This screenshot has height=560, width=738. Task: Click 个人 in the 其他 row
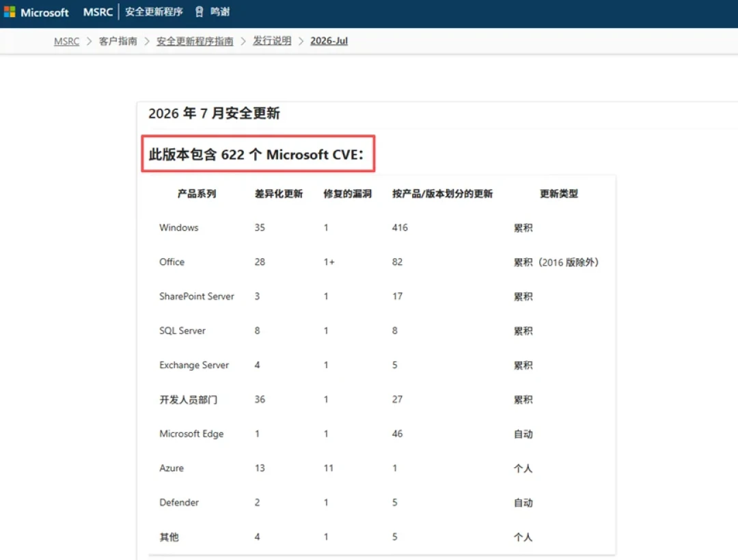[x=523, y=537]
